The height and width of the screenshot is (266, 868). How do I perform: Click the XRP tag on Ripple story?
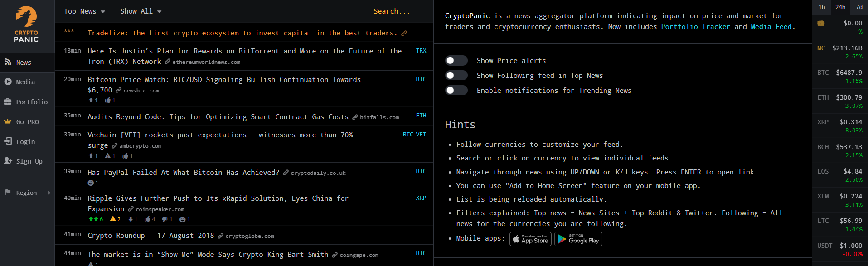421,198
